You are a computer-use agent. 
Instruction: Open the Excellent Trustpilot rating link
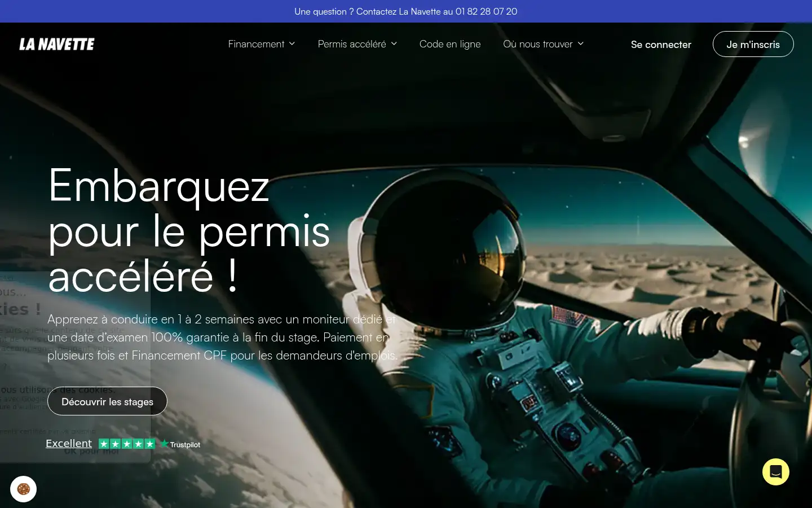(x=69, y=444)
